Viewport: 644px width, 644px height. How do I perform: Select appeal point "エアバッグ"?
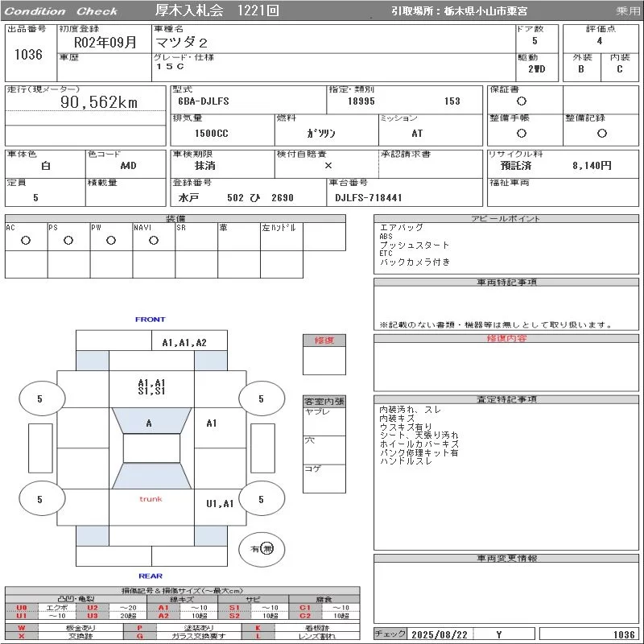coord(401,228)
